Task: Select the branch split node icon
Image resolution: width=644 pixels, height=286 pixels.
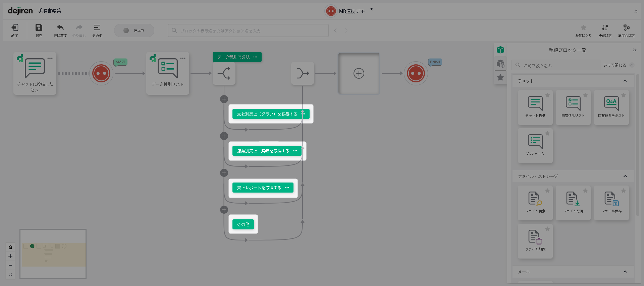Action: click(224, 73)
